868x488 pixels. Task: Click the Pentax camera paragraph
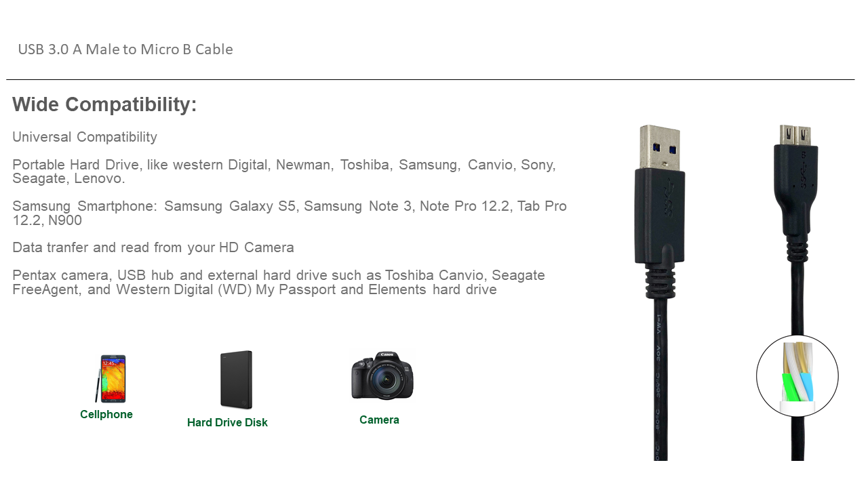(x=279, y=283)
